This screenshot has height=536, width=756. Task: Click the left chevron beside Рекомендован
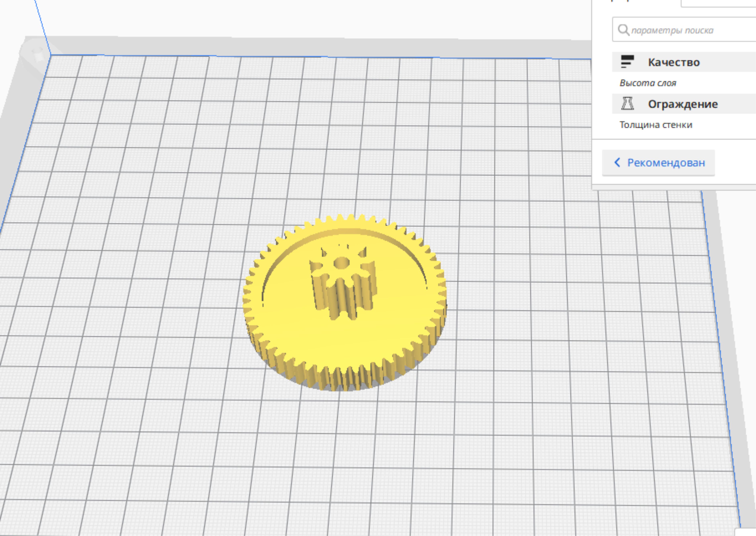tap(617, 162)
